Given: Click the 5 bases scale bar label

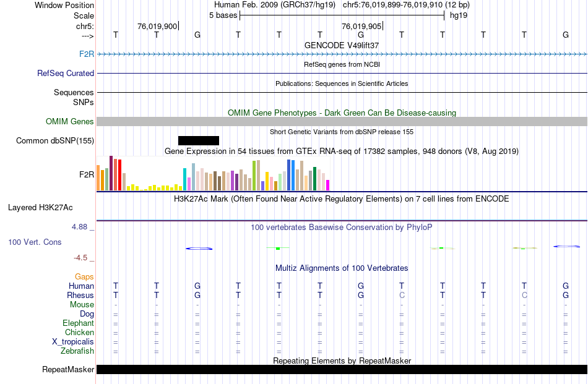Looking at the screenshot, I should point(223,15).
